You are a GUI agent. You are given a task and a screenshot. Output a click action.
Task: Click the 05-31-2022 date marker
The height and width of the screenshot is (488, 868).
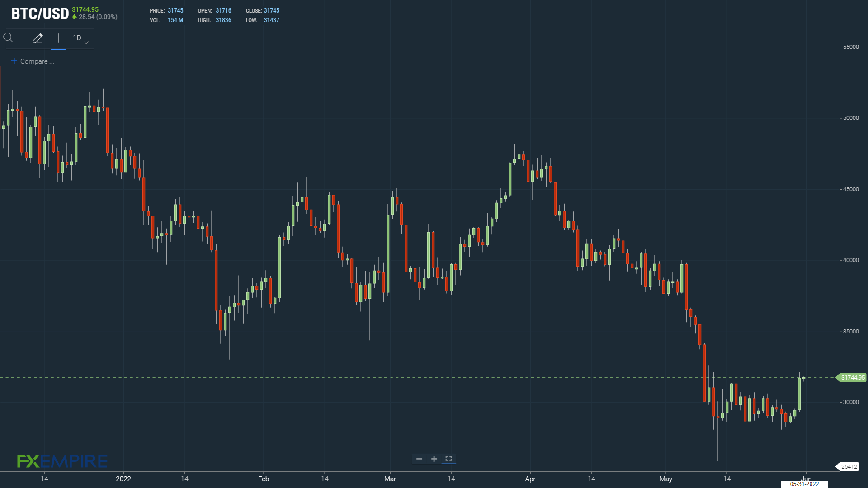(x=804, y=484)
